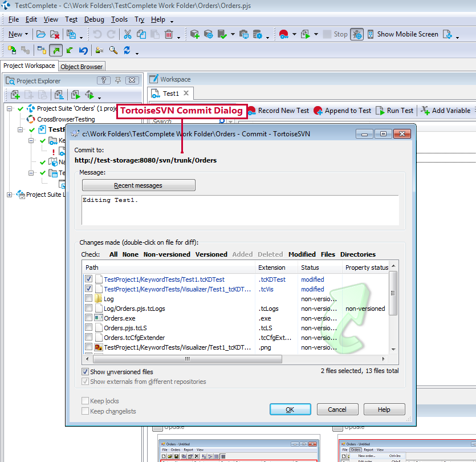Click OK to commit the changes
This screenshot has height=462, width=476.
tap(290, 410)
